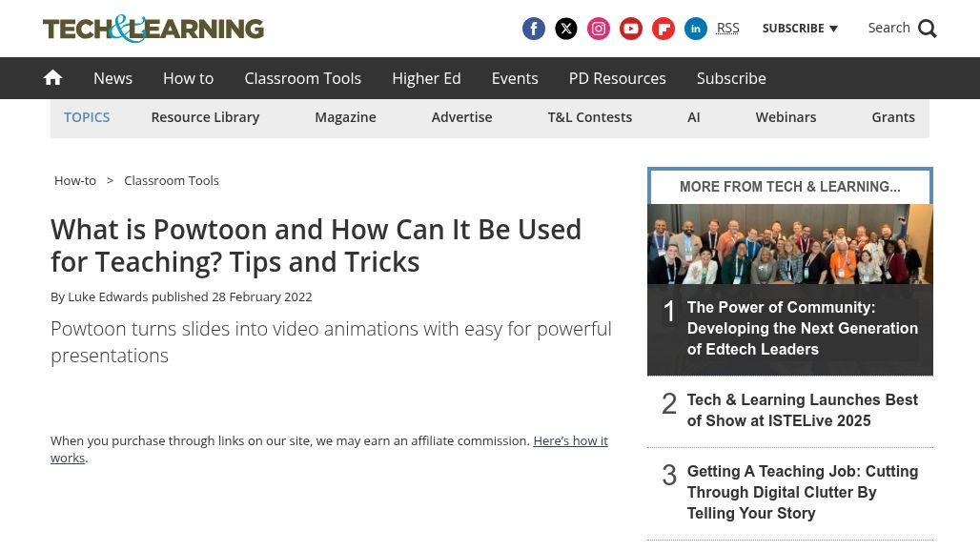Viewport: 980px width, 551px height.
Task: Open the Tech & Learning Facebook page
Action: tap(533, 29)
